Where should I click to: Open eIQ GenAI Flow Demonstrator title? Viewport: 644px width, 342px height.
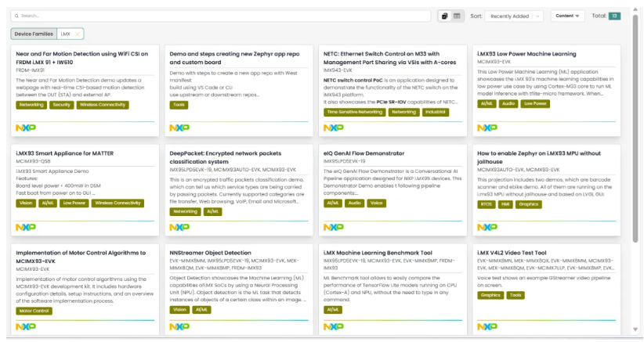[364, 153]
